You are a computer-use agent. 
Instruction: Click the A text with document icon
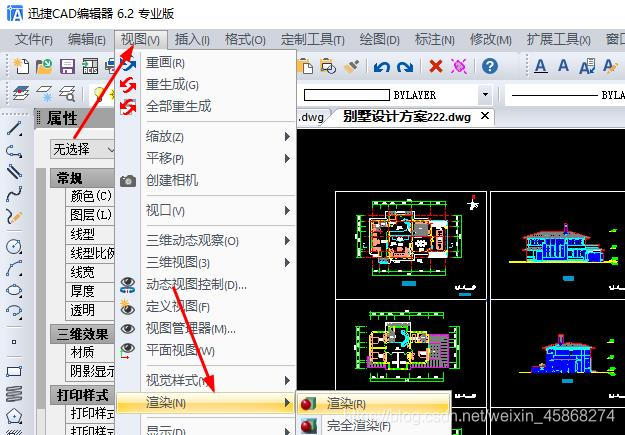(587, 66)
